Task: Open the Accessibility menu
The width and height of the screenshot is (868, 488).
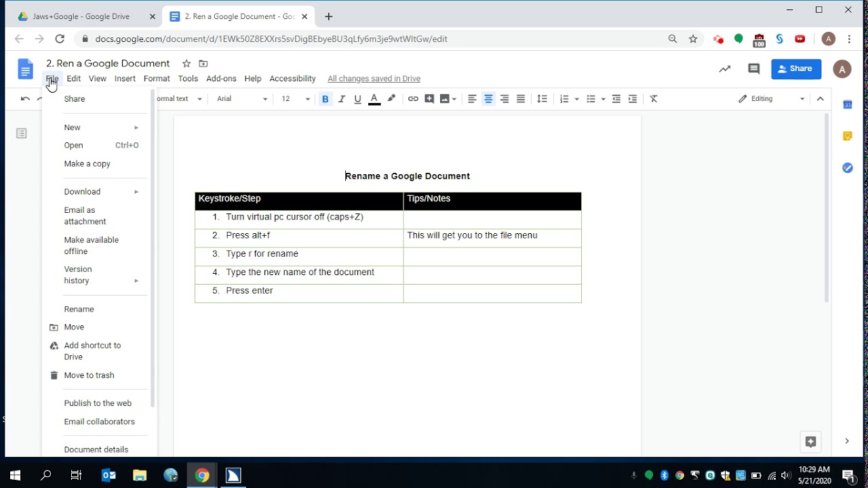Action: [292, 79]
